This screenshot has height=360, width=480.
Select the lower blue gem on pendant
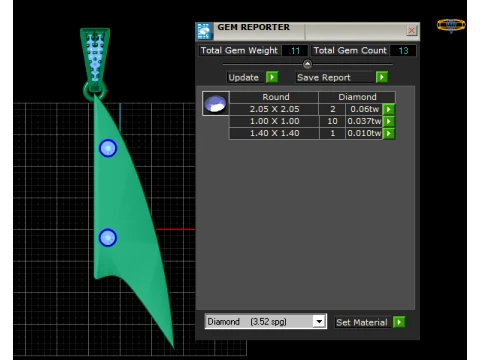coord(108,238)
